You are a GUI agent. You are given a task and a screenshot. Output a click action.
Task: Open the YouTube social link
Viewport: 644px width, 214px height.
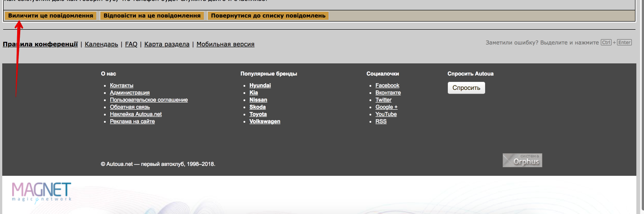point(386,114)
